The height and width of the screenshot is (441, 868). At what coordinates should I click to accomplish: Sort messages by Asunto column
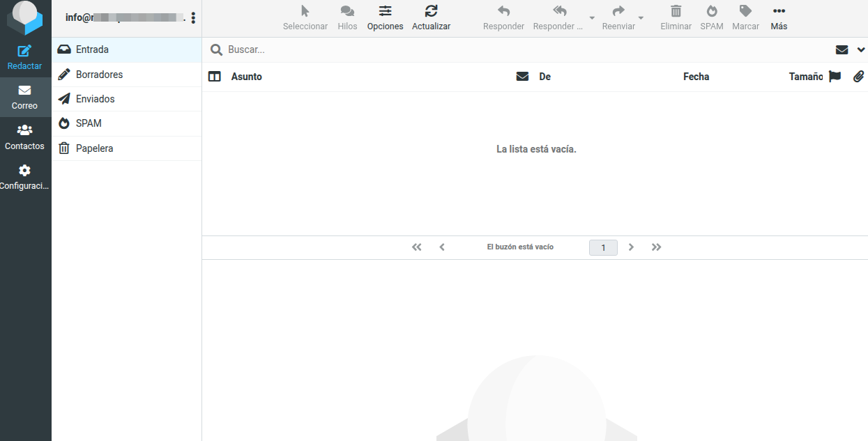pyautogui.click(x=247, y=77)
